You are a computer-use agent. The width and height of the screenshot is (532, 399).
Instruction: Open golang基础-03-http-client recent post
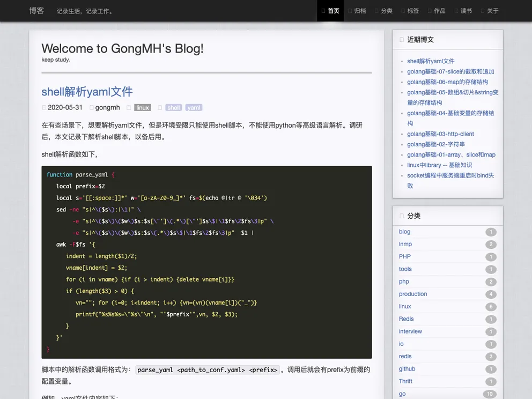click(x=440, y=134)
